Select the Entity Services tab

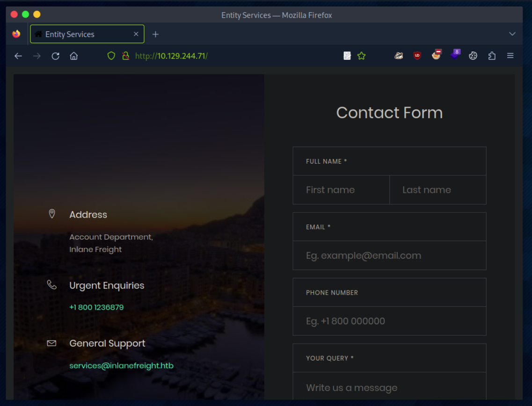point(80,34)
